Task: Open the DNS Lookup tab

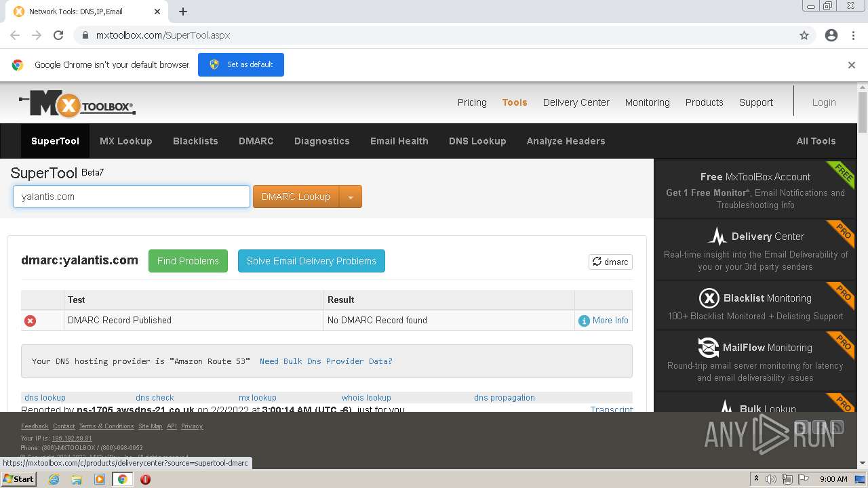Action: click(x=477, y=141)
